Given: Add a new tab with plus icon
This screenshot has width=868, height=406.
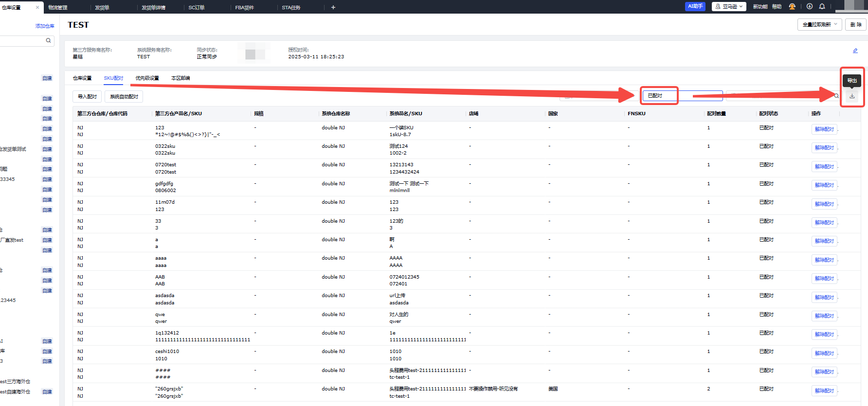Looking at the screenshot, I should (x=333, y=7).
